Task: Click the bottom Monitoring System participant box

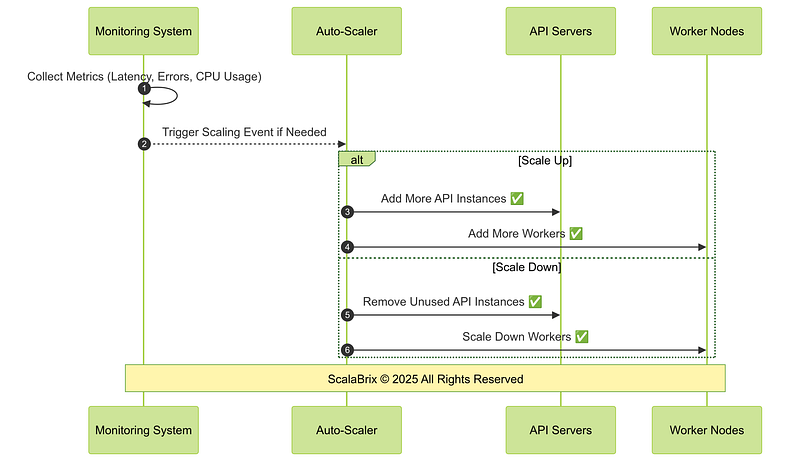Action: pos(143,430)
